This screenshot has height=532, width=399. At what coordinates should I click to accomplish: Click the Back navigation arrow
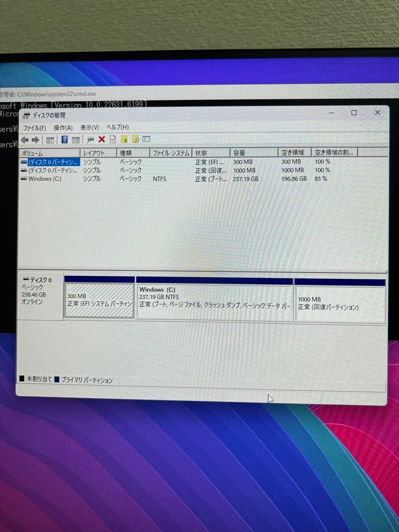24,140
